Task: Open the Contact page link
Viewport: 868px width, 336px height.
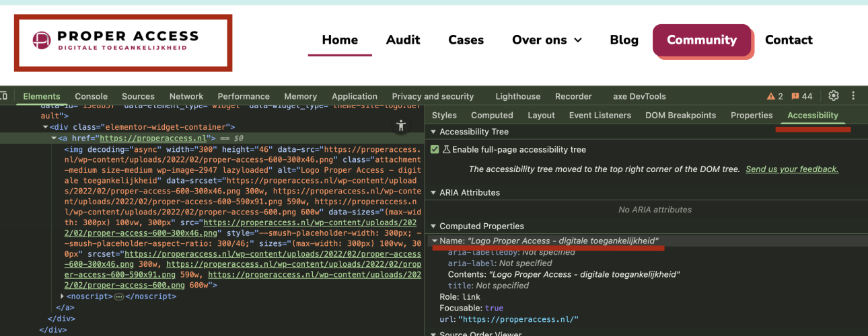Action: coord(789,40)
